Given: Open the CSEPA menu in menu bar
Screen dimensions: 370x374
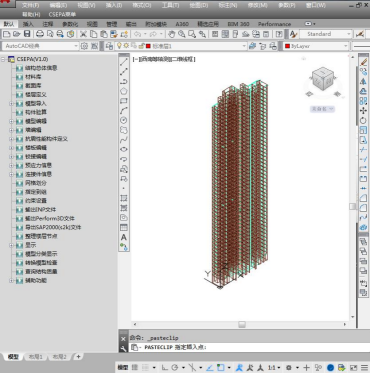Looking at the screenshot, I should (x=62, y=14).
